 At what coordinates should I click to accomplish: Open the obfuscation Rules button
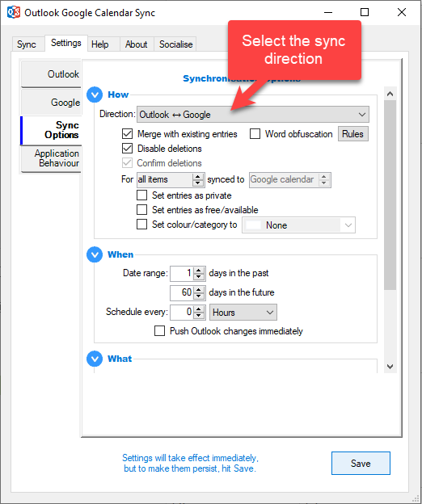click(x=352, y=134)
